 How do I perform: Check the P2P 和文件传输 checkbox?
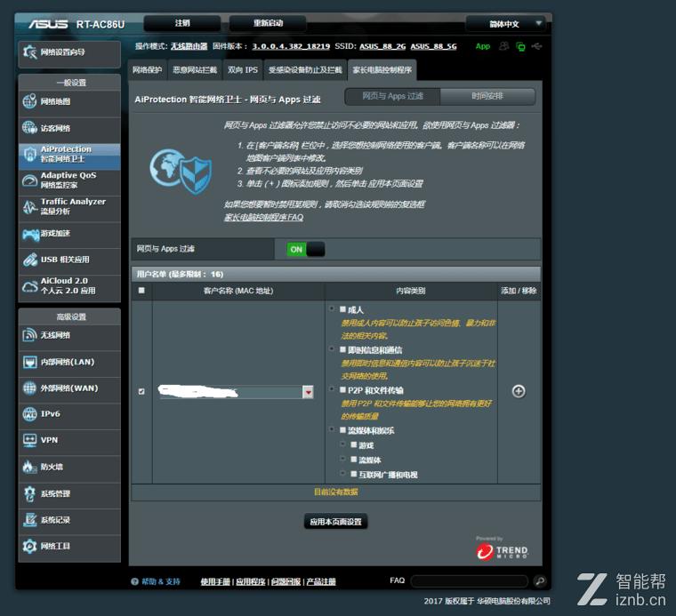coord(342,389)
